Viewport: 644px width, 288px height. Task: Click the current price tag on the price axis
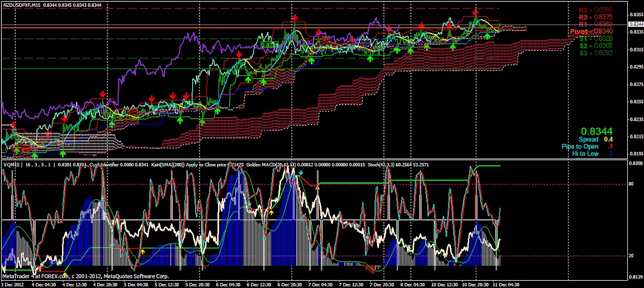pos(636,24)
